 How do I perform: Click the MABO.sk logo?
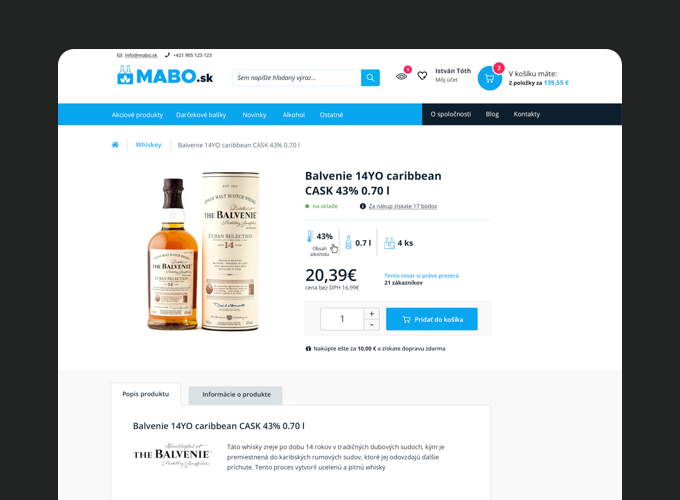pos(165,75)
